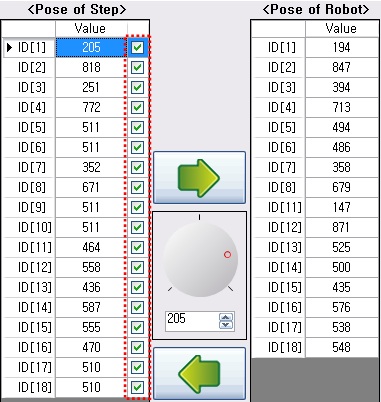Select value 194 cell in Pose of Robot
381x402 pixels.
click(342, 47)
